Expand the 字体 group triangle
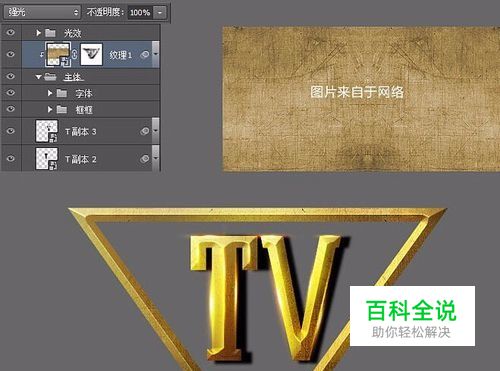The height and width of the screenshot is (371, 500). 50,93
